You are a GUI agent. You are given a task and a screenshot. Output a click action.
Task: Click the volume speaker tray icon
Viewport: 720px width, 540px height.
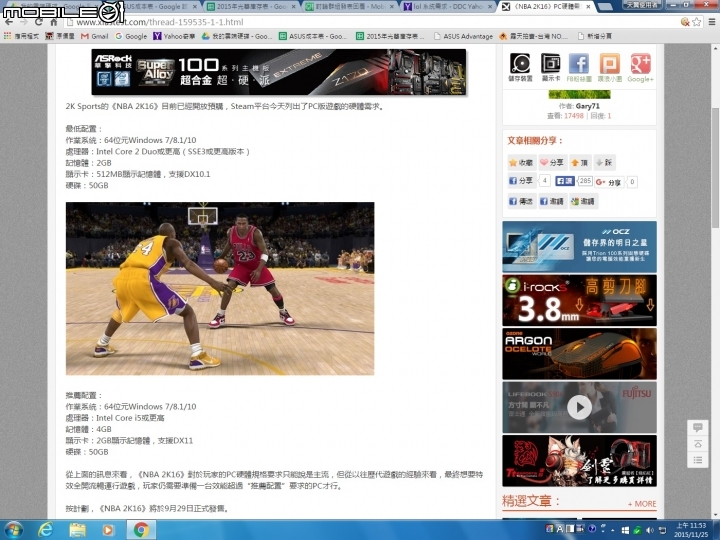(x=650, y=530)
